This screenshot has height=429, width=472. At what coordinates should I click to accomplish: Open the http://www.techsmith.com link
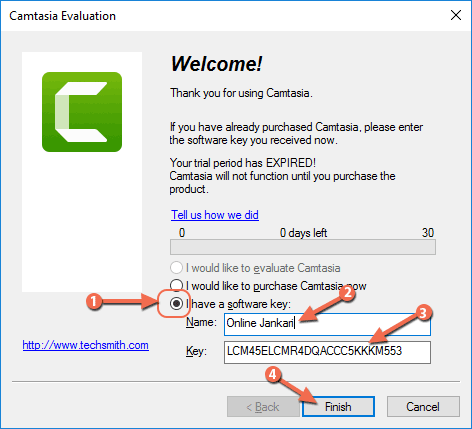point(86,345)
